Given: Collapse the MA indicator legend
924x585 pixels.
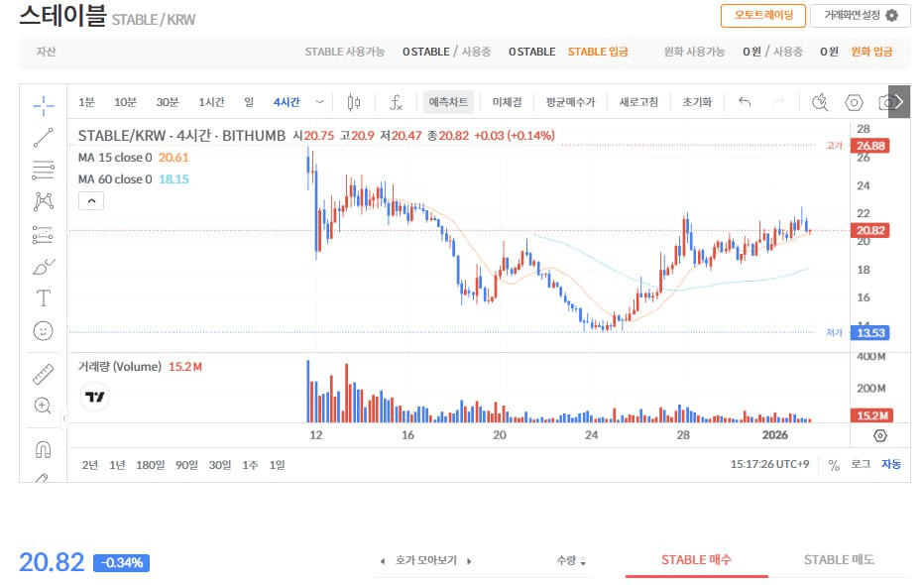Looking at the screenshot, I should [x=90, y=199].
